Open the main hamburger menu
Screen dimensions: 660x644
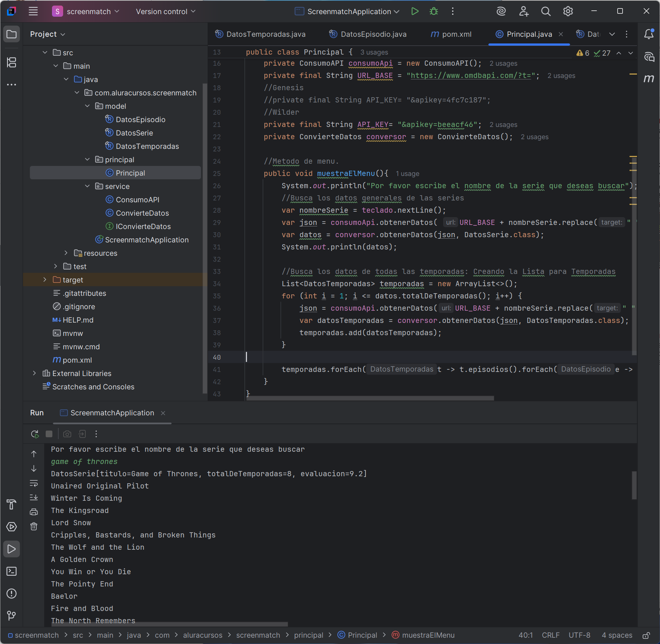pyautogui.click(x=33, y=12)
